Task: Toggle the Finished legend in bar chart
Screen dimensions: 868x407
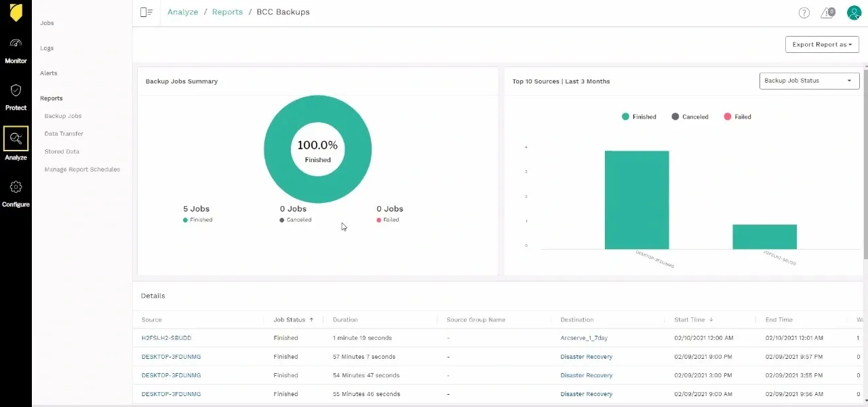Action: pos(639,117)
